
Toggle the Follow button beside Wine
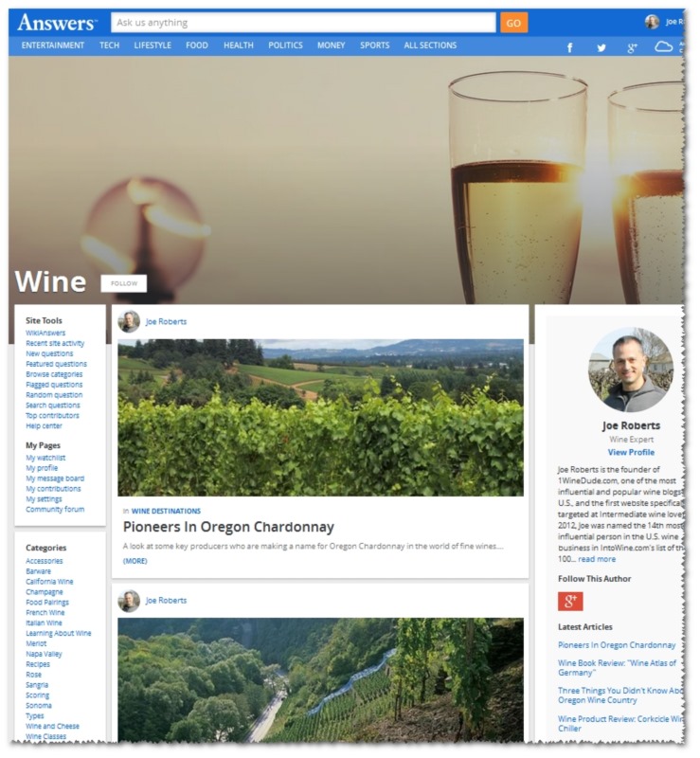[124, 283]
